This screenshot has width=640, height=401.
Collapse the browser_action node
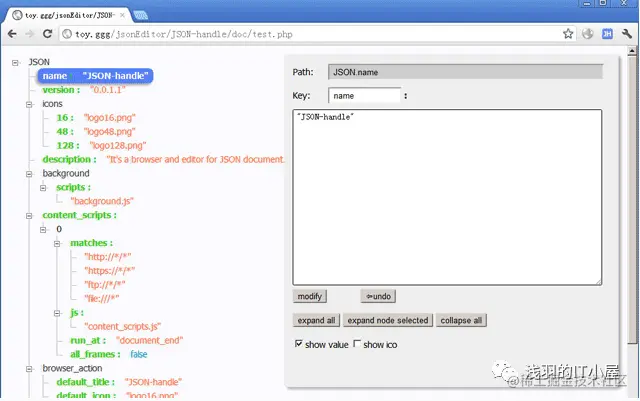pyautogui.click(x=29, y=369)
